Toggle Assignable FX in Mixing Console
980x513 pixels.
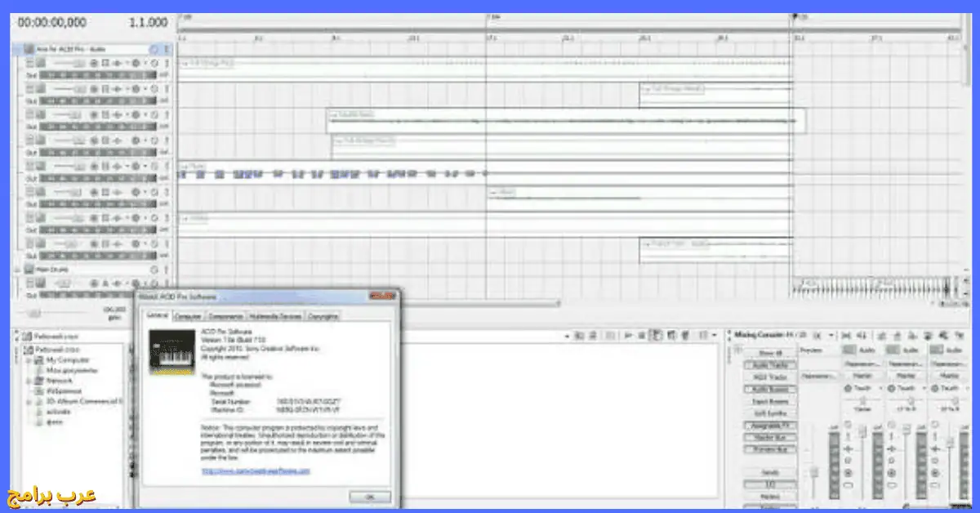coord(769,426)
